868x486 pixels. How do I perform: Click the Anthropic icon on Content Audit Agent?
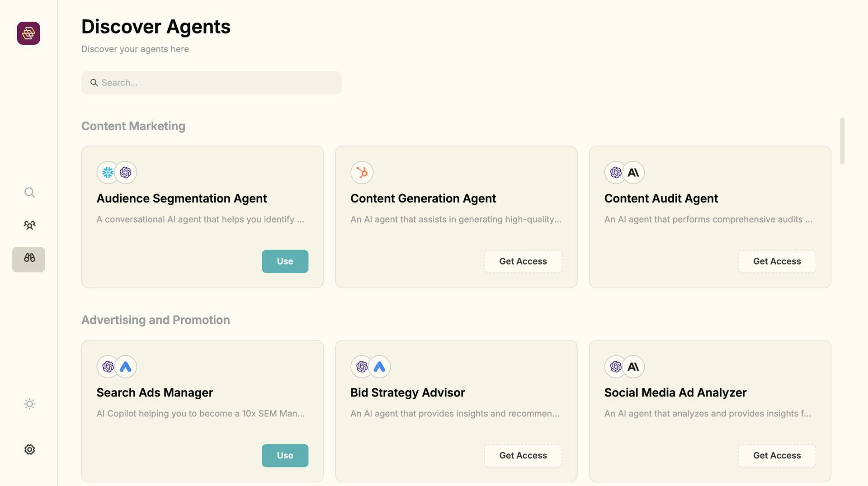pyautogui.click(x=633, y=172)
